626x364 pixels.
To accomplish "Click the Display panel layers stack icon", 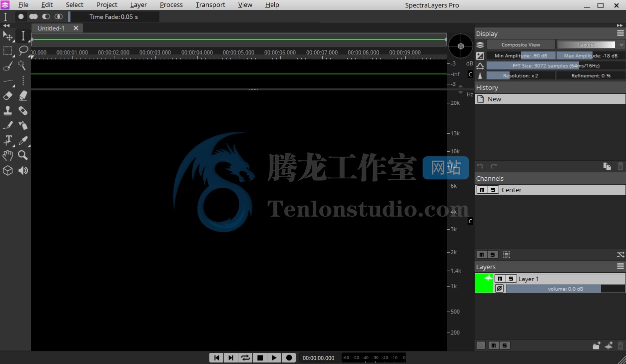I will point(480,45).
